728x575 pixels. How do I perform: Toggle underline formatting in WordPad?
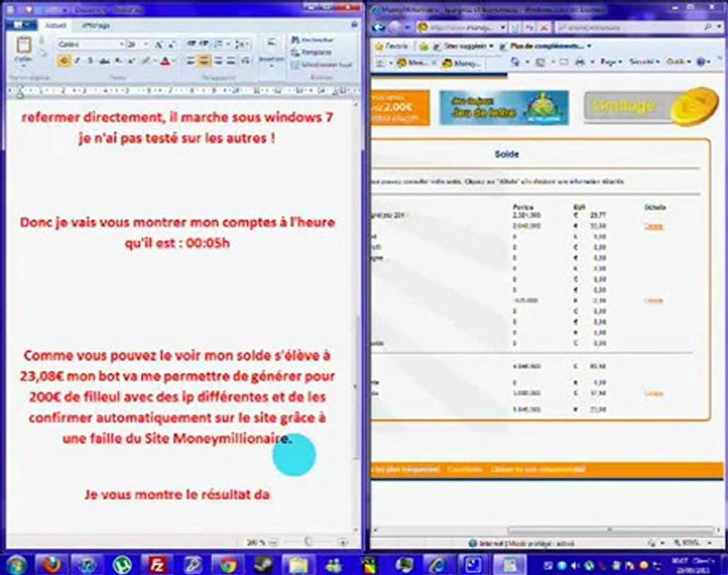pos(90,61)
